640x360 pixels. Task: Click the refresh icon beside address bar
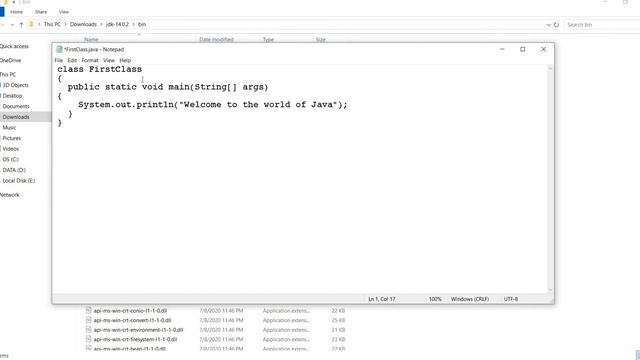pyautogui.click(x=556, y=25)
